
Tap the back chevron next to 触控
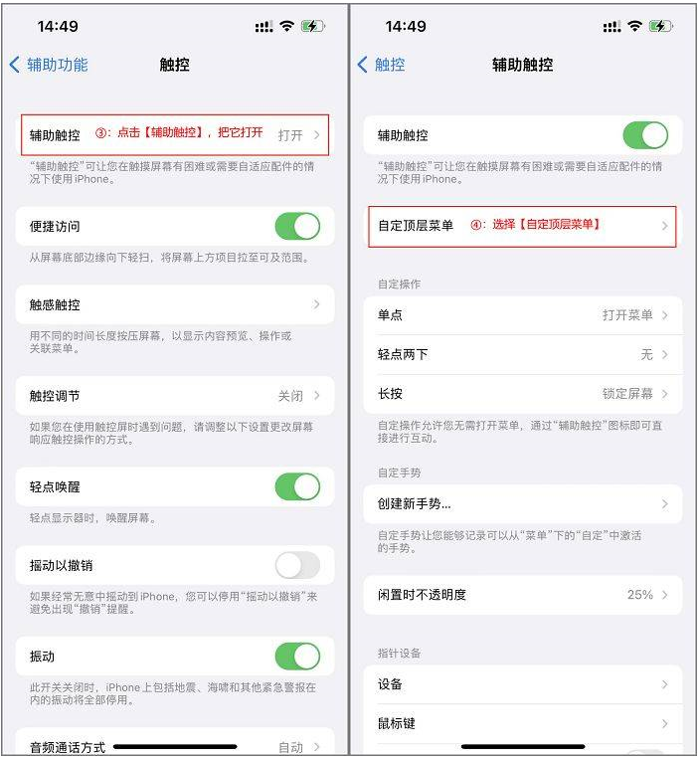point(362,65)
